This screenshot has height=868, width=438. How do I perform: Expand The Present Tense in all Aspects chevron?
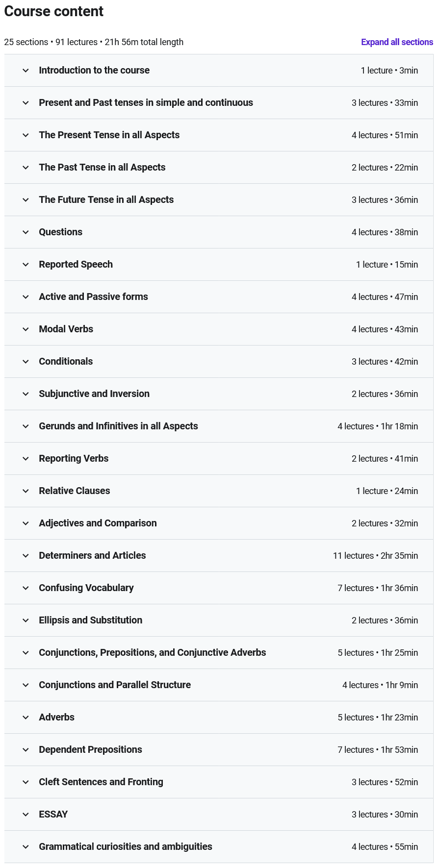(x=26, y=135)
